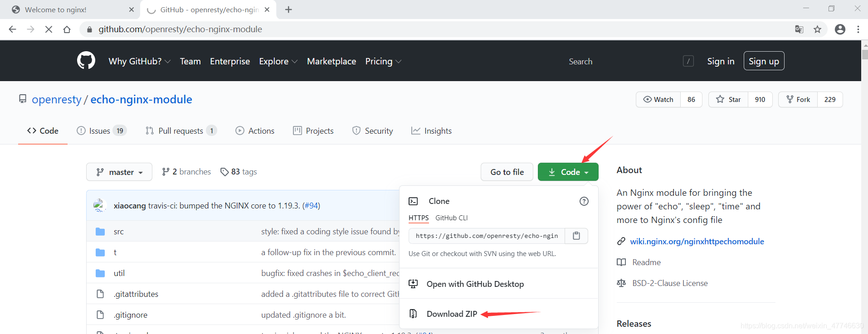Open Chrome three-dot menu
The width and height of the screenshot is (868, 334).
pos(858,29)
